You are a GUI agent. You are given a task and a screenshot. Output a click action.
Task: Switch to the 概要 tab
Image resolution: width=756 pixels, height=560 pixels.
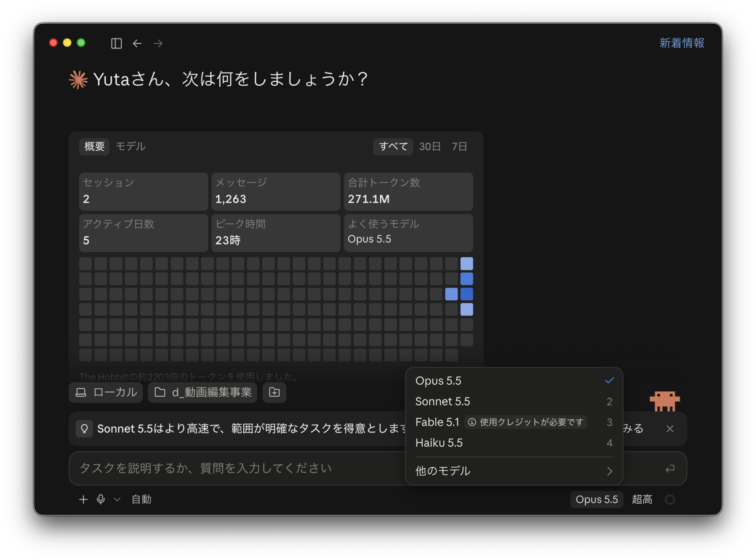94,146
